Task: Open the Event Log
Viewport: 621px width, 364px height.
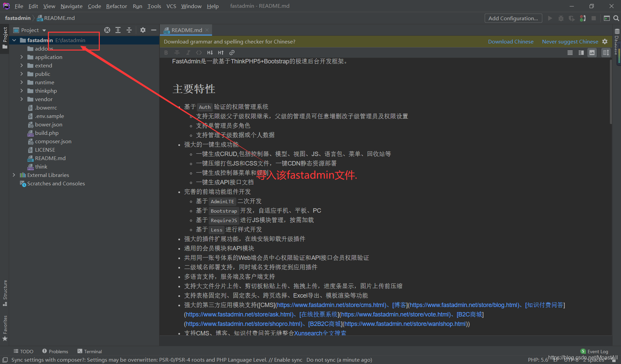Action: point(594,352)
